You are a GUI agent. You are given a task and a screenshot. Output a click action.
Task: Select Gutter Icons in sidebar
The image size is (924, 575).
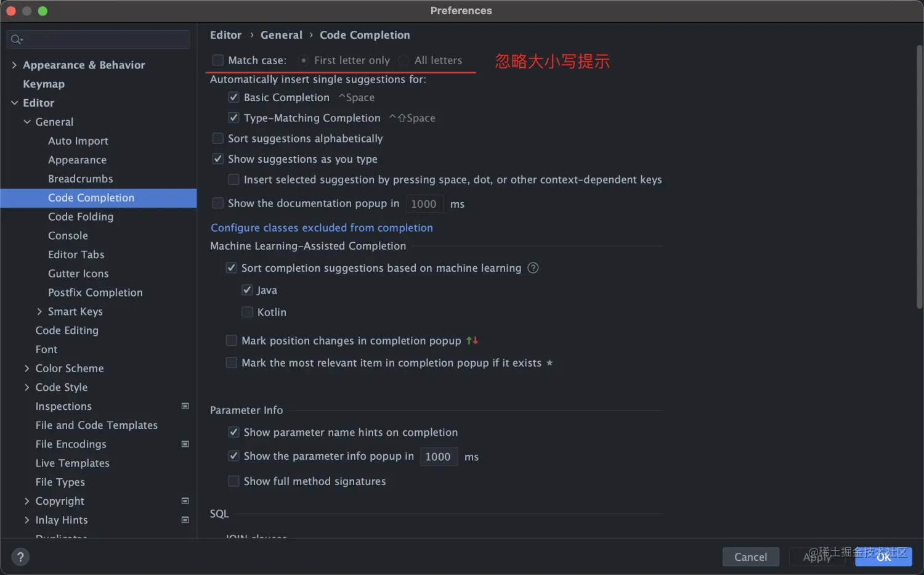tap(78, 274)
